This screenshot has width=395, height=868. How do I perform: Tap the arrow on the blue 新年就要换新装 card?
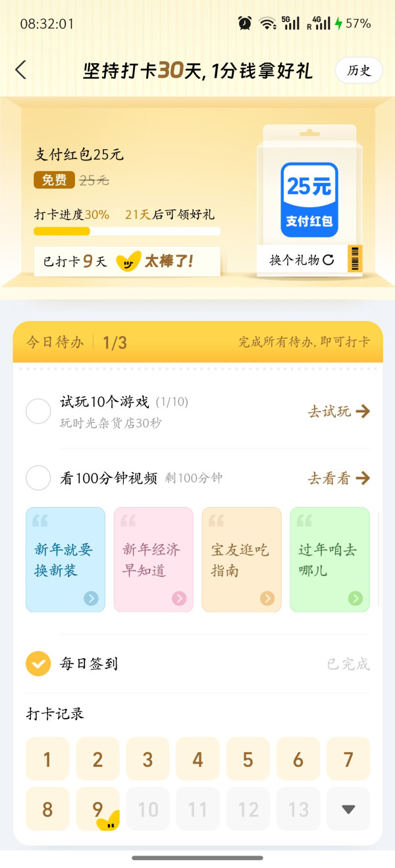[91, 598]
